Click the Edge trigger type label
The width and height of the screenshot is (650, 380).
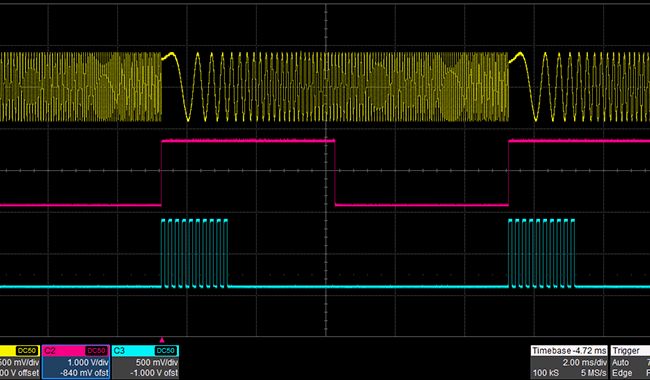click(x=622, y=373)
